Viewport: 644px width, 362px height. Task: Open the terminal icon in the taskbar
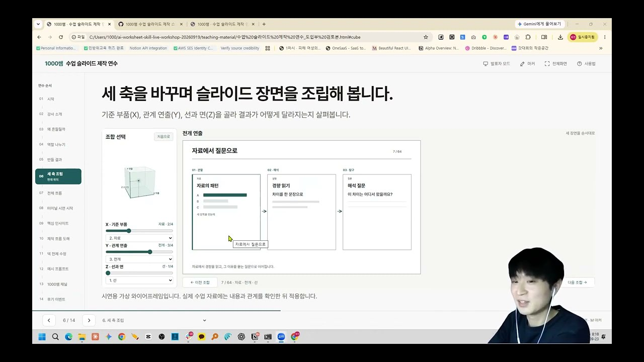click(x=268, y=337)
